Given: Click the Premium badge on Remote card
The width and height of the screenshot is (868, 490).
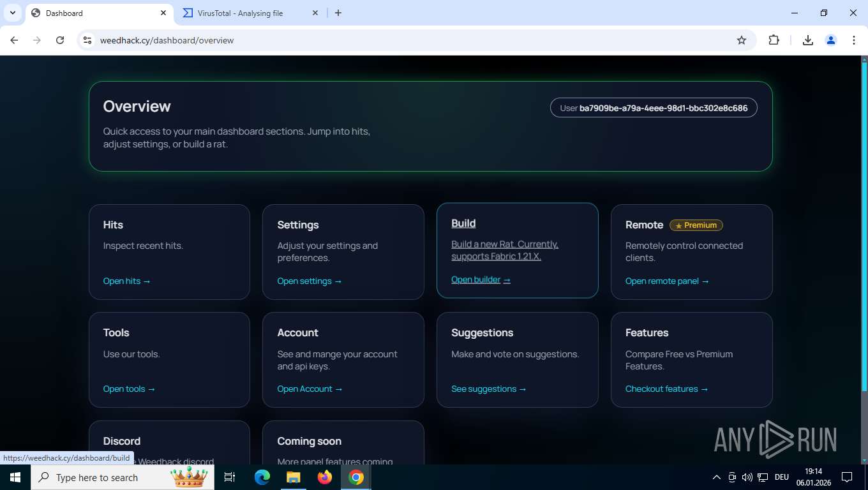Looking at the screenshot, I should pos(696,225).
